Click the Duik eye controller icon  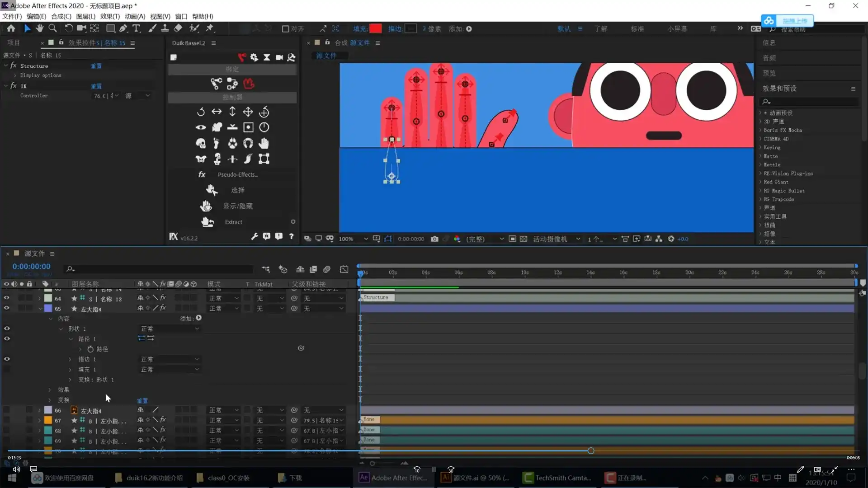[201, 127]
